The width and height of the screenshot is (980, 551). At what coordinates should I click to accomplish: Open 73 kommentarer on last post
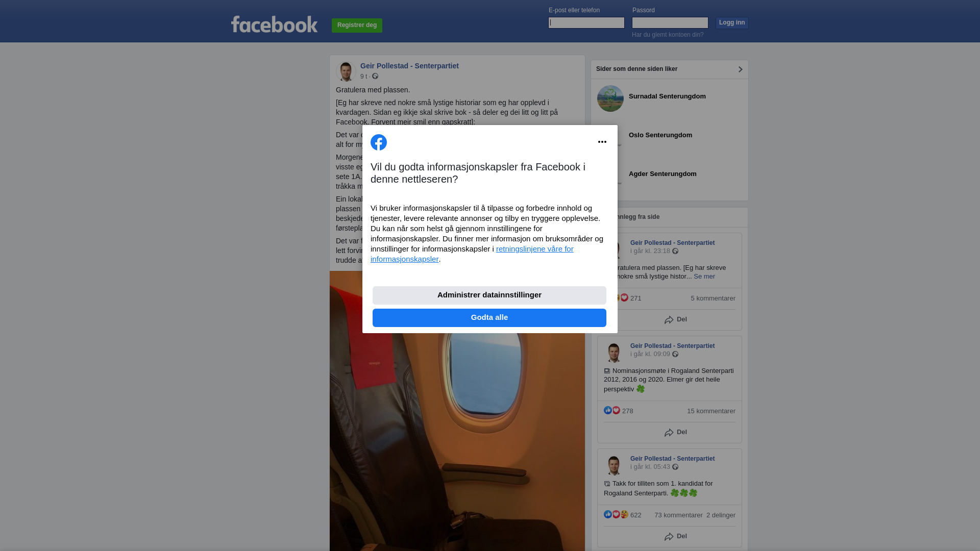[678, 515]
